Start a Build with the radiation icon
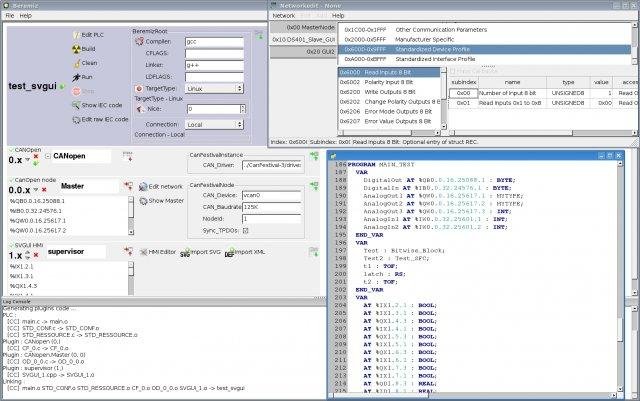Image resolution: width=640 pixels, height=401 pixels. pyautogui.click(x=76, y=49)
